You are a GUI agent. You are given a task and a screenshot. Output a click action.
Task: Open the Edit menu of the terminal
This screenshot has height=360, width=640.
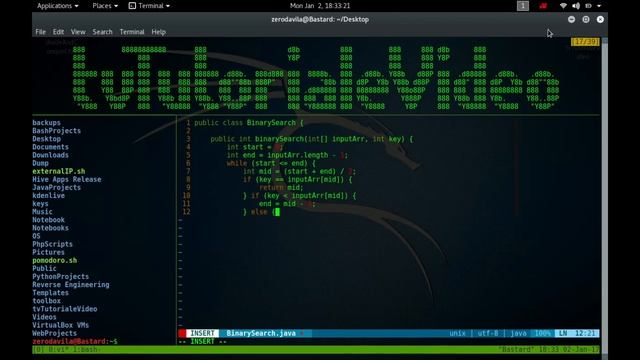[58, 32]
